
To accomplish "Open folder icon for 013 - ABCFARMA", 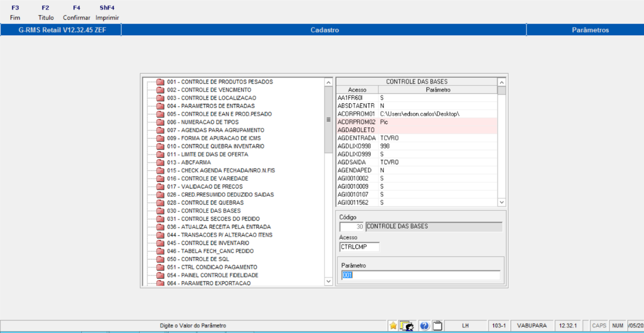I will [160, 163].
